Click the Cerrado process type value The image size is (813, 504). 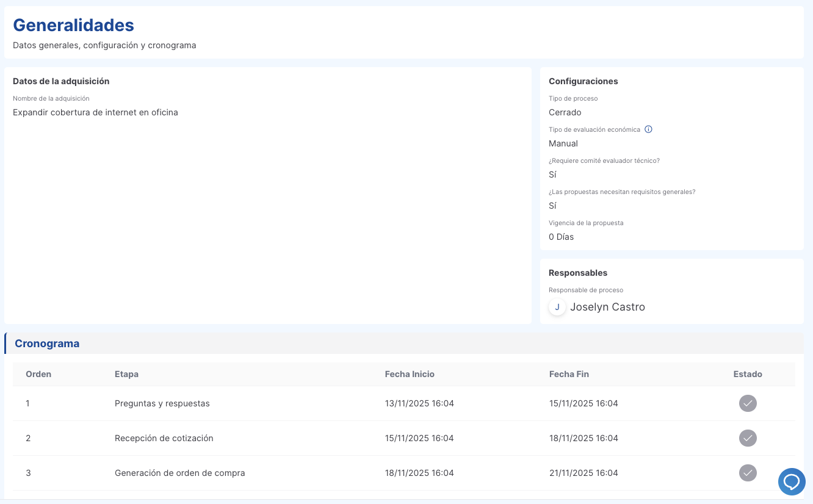(x=565, y=112)
